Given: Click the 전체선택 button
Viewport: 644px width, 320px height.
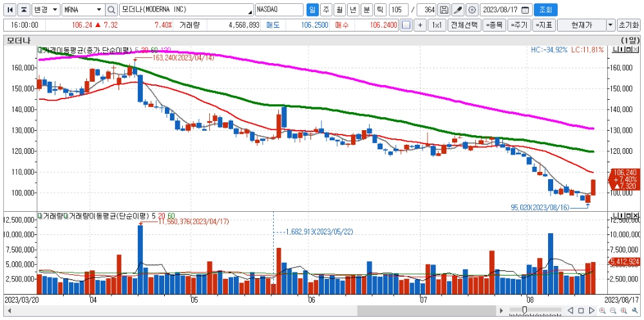Looking at the screenshot, I should point(464,25).
